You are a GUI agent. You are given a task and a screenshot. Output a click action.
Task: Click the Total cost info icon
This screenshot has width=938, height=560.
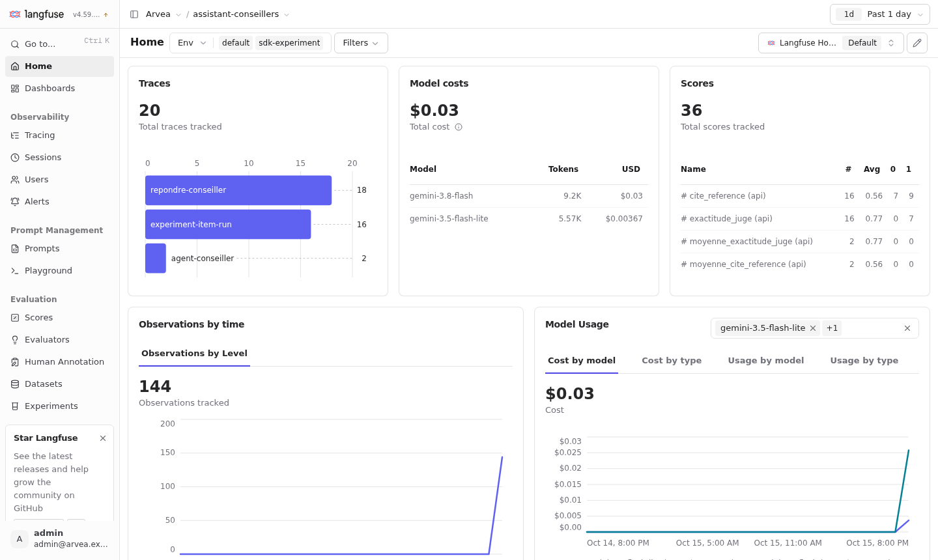click(x=459, y=127)
